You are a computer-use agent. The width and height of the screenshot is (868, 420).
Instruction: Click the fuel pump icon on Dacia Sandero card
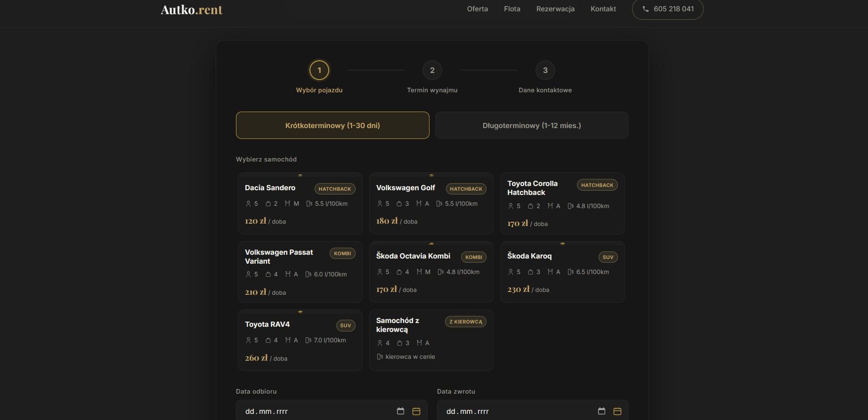(x=309, y=204)
